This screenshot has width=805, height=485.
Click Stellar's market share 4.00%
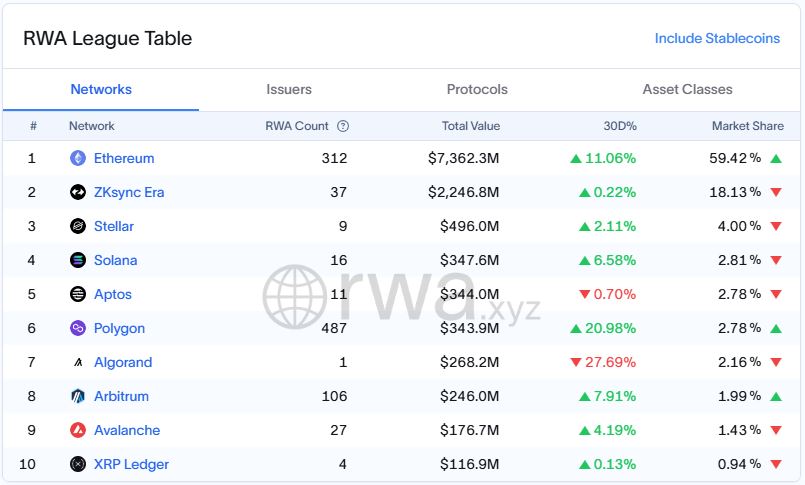(x=739, y=226)
